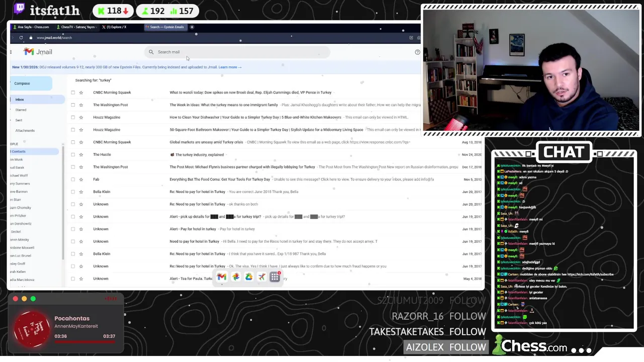Open the airplane flights app in the dock
Viewport: 644px width, 362px height.
[262, 277]
